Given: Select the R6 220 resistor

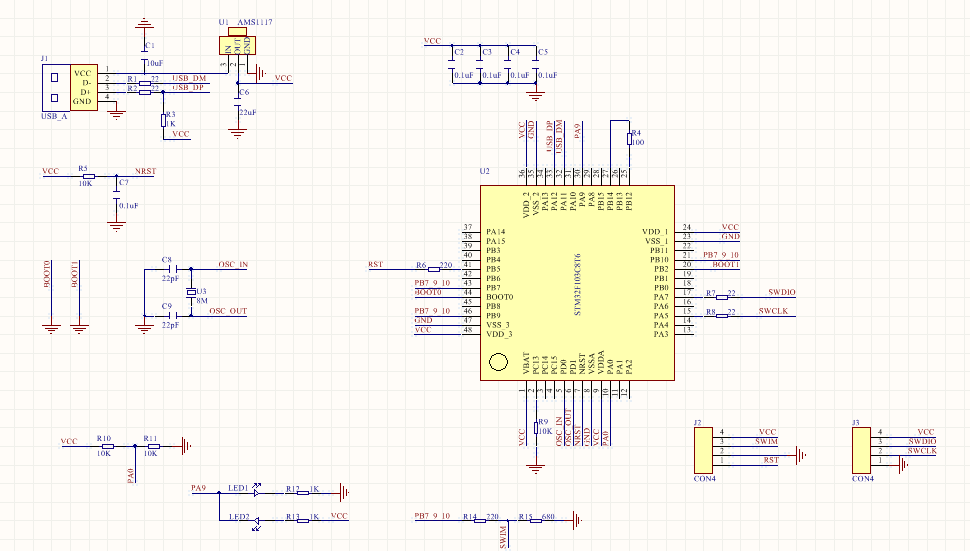Looking at the screenshot, I should pyautogui.click(x=434, y=269).
